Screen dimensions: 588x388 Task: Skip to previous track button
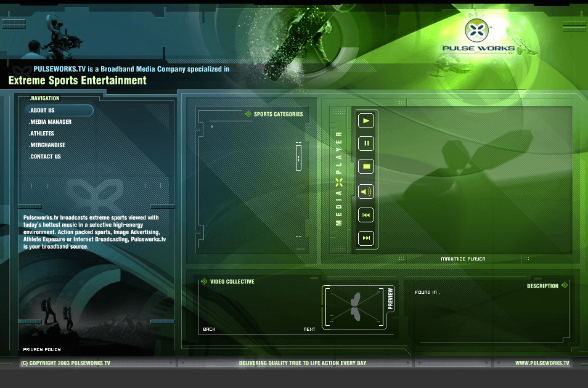366,215
